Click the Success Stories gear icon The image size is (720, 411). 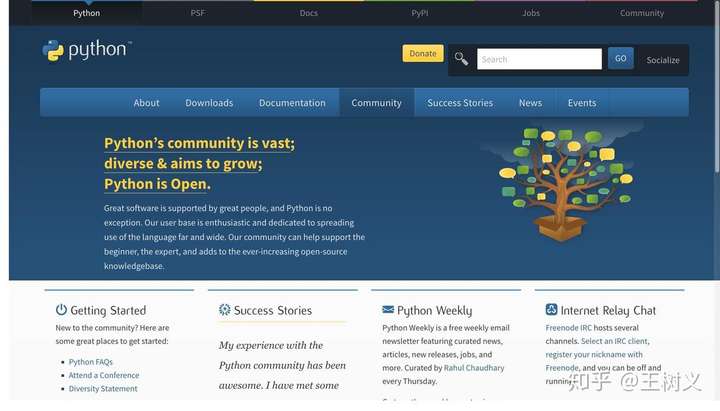(x=225, y=310)
